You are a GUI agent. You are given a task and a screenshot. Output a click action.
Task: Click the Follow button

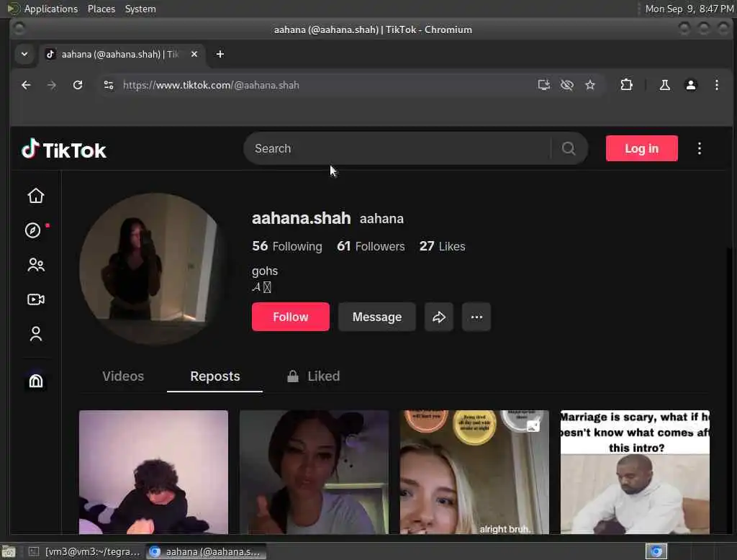(x=291, y=317)
